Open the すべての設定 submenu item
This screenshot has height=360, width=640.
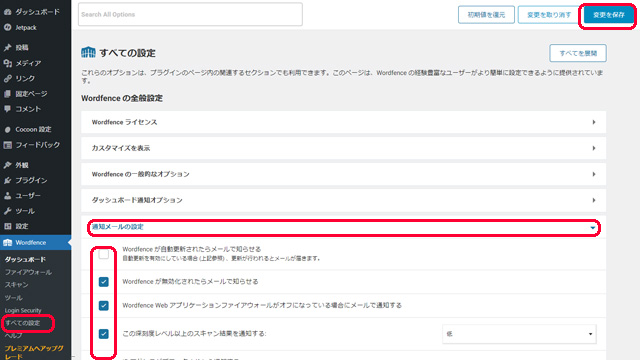[23, 323]
